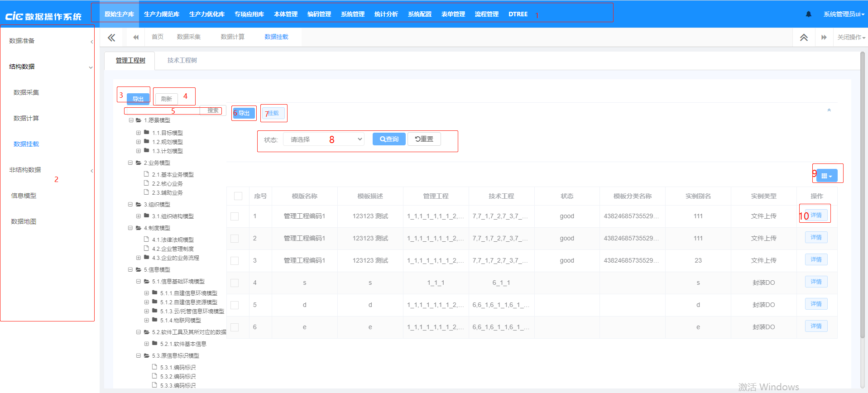The image size is (868, 393).
Task: Click the double-up chevron icon in tab bar
Action: pos(804,38)
